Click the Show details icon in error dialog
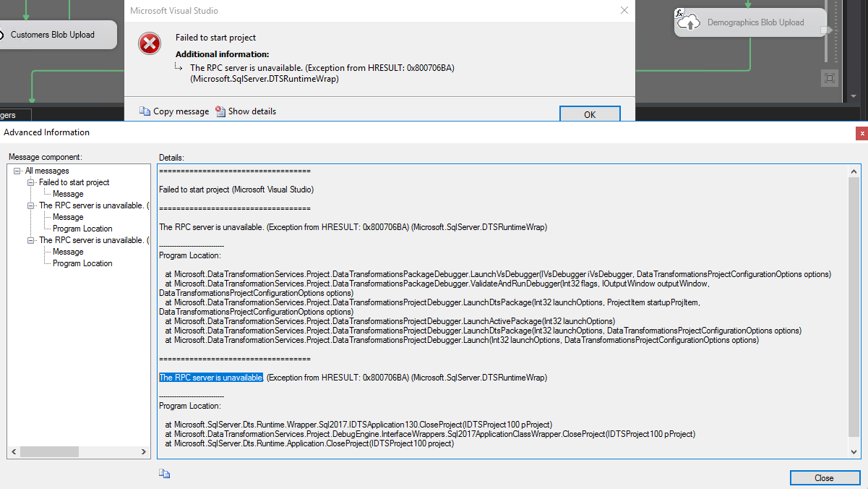 click(220, 111)
